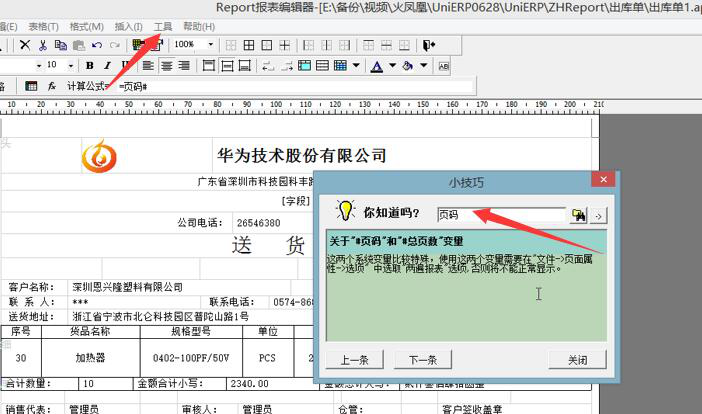The image size is (702, 414).
Task: Click the fill color bucket icon
Action: (x=407, y=66)
